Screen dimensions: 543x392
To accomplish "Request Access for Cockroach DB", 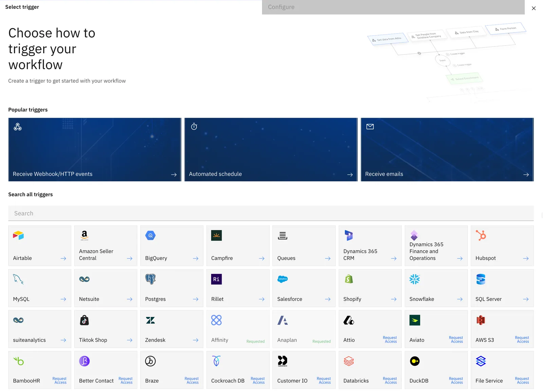I will pyautogui.click(x=258, y=380).
